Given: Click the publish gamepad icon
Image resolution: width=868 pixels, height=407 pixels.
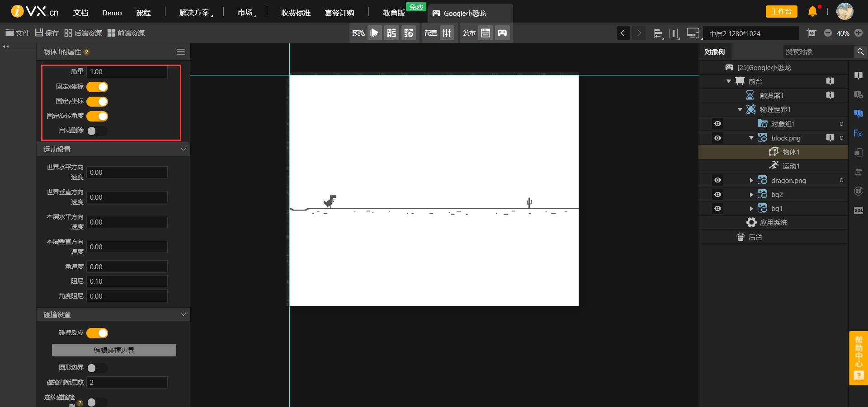Looking at the screenshot, I should click(502, 33).
